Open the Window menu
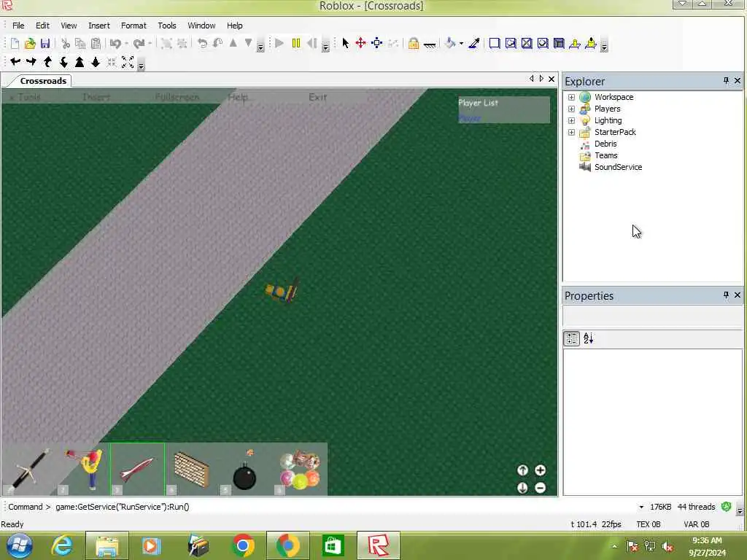The height and width of the screenshot is (560, 747). (x=201, y=26)
